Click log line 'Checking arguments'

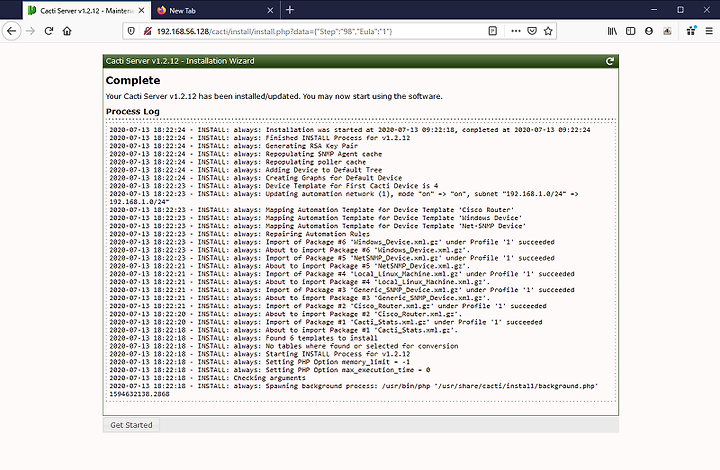pos(208,378)
